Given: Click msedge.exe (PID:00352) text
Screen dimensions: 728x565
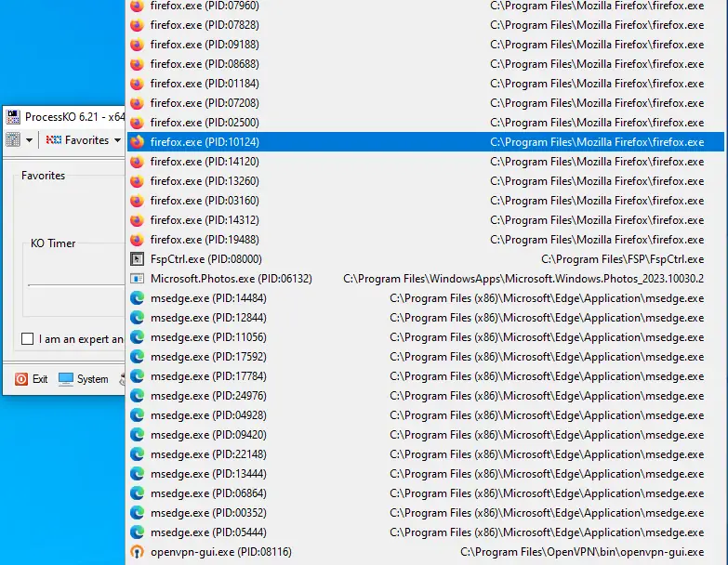Looking at the screenshot, I should click(x=208, y=513).
